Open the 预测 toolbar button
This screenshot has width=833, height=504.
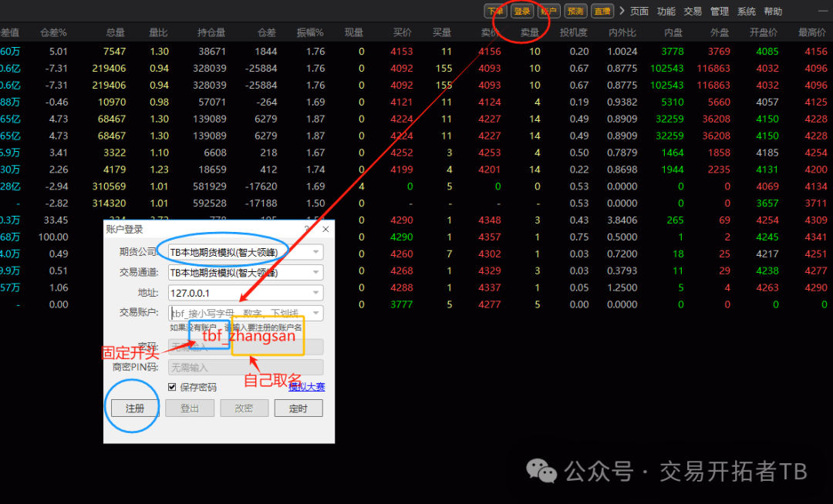pyautogui.click(x=575, y=11)
